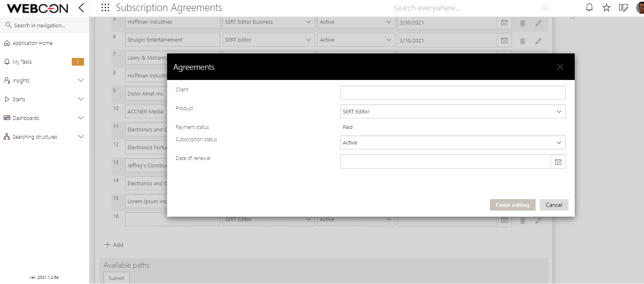The image size is (644, 284).
Task: Focus the Search in navigation field
Action: click(40, 25)
